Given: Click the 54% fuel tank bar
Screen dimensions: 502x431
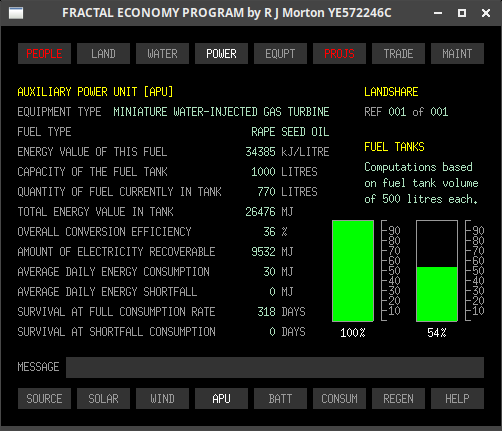Looking at the screenshot, I should click(x=437, y=271).
